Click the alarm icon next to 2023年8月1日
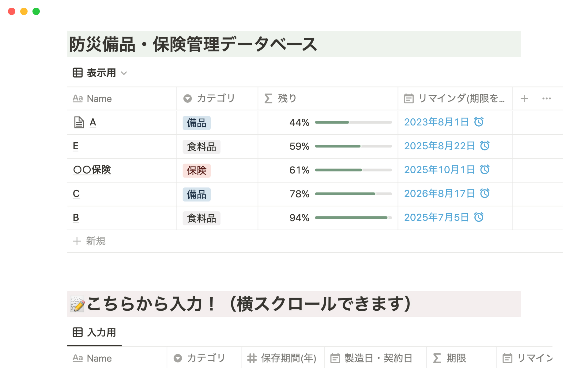Viewport: 588px width, 368px height. (x=479, y=122)
